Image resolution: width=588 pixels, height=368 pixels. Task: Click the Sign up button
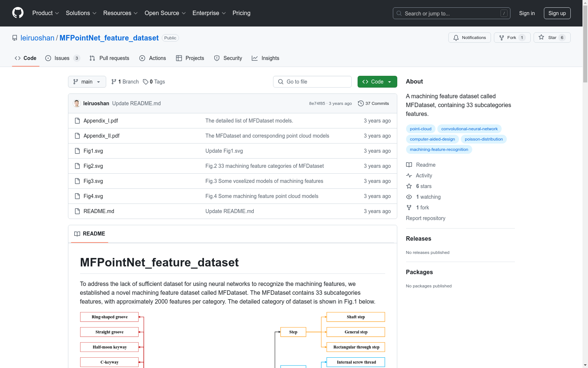pyautogui.click(x=557, y=13)
